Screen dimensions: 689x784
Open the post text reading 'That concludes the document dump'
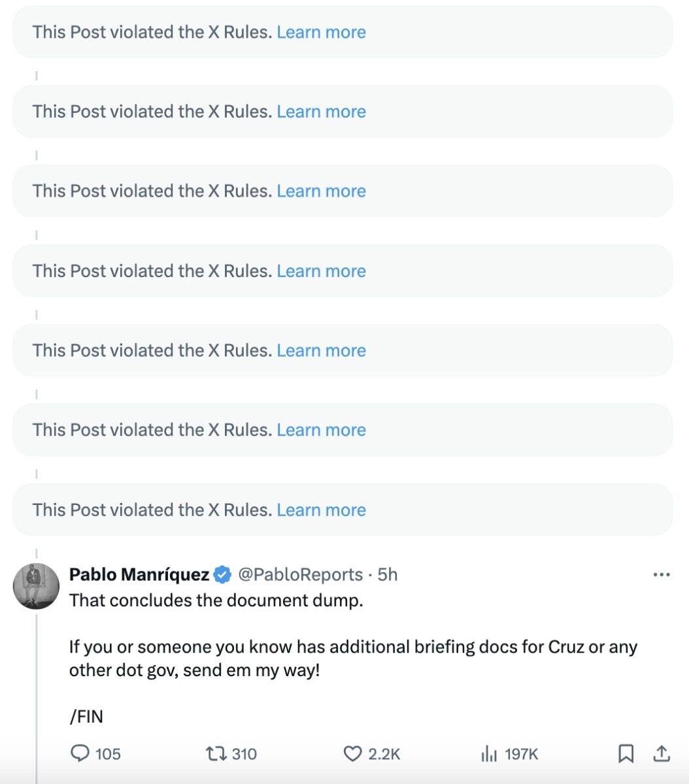216,600
